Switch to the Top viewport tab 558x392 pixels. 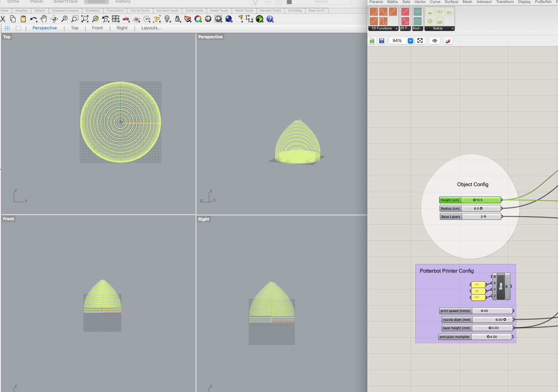tap(75, 28)
